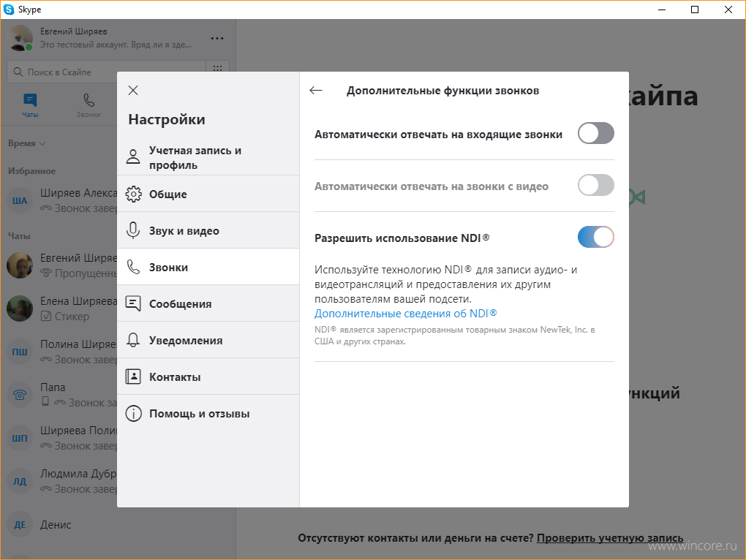Click the profile name Евгений Ширяев
Viewport: 746px width, 560px height.
click(74, 31)
